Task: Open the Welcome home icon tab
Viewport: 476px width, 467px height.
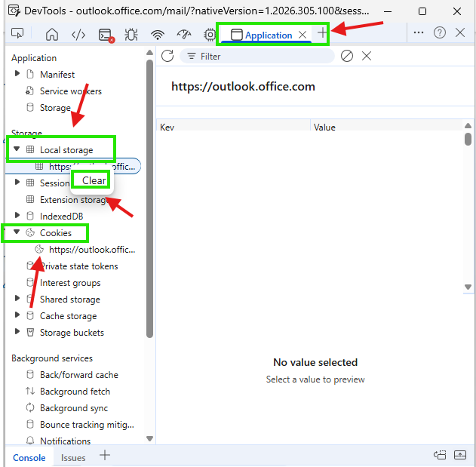Action: [x=52, y=34]
